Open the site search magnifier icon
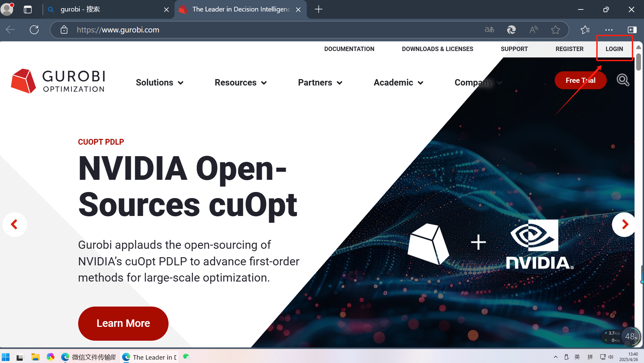 coord(623,80)
